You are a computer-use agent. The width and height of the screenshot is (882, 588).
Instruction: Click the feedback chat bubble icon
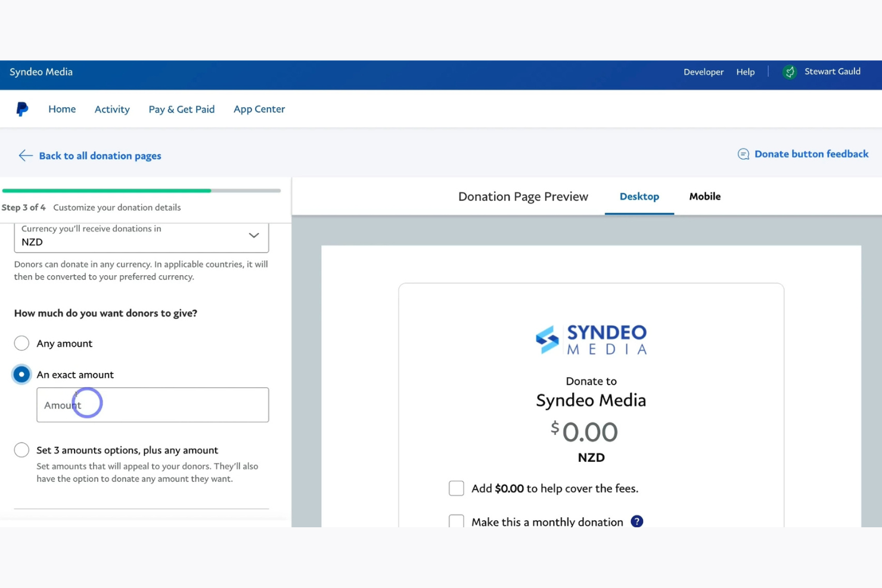tap(743, 154)
